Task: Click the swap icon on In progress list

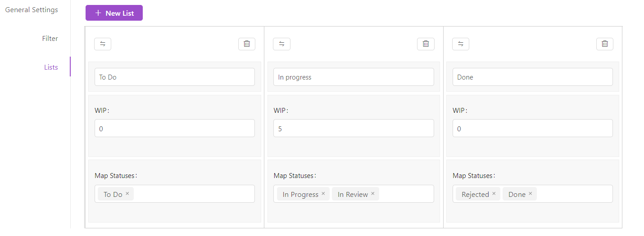Action: [x=281, y=44]
